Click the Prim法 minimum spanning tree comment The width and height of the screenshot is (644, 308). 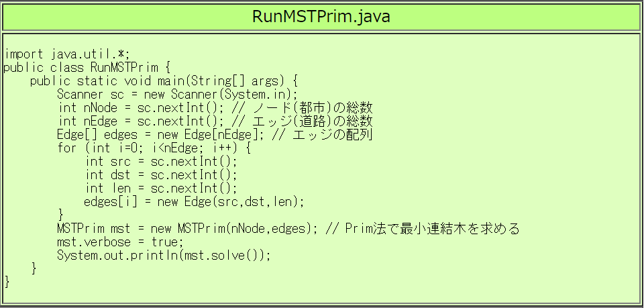(x=423, y=228)
